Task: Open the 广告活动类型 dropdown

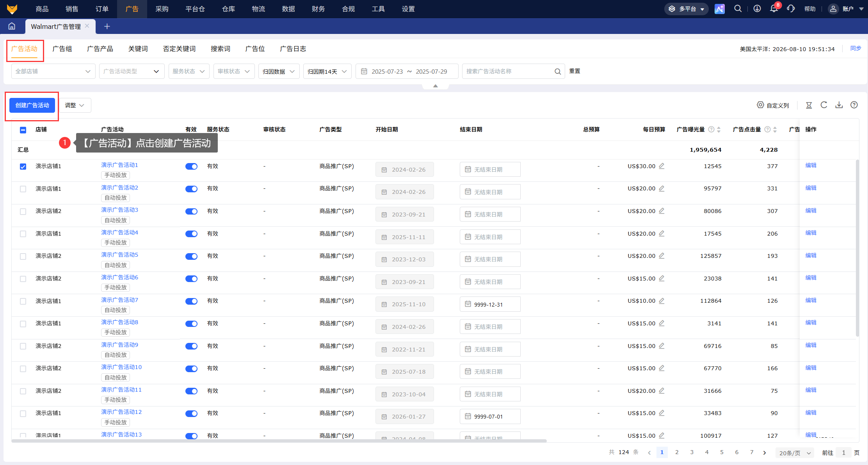Action: coord(132,71)
